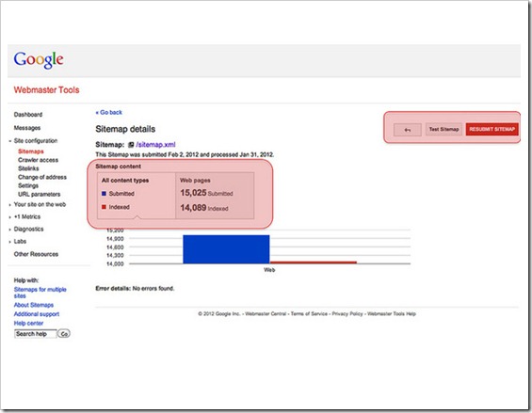Viewport: 532px width, 413px height.
Task: Click the Sitemap details heading
Action: pos(125,129)
